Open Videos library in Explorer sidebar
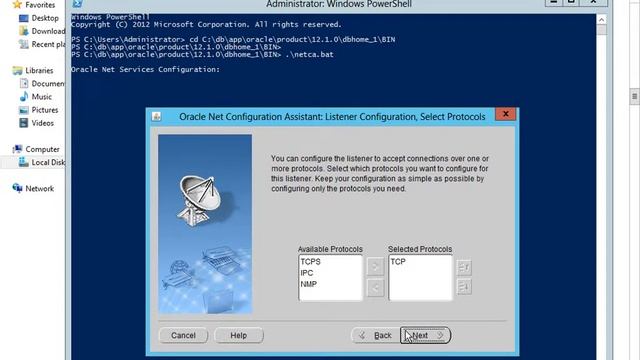 click(42, 122)
